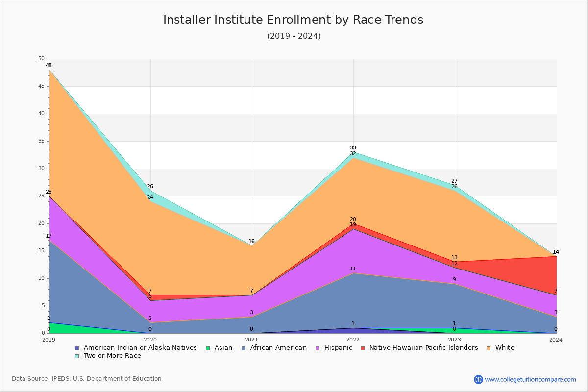The width and height of the screenshot is (588, 392).
Task: Click the 9 data label at 2023
Action: (454, 280)
